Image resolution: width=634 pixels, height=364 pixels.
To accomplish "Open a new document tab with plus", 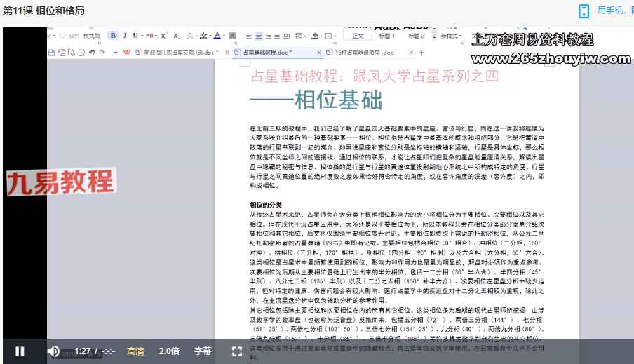I will click(421, 53).
